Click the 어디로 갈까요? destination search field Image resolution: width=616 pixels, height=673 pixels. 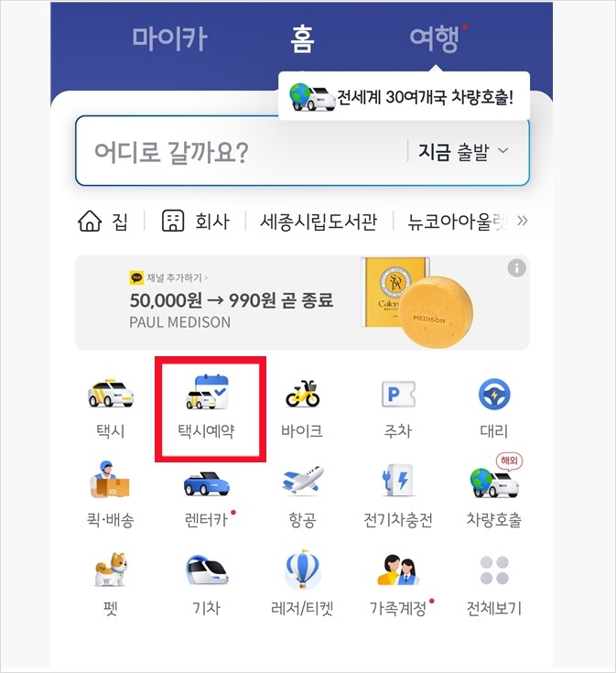click(240, 151)
